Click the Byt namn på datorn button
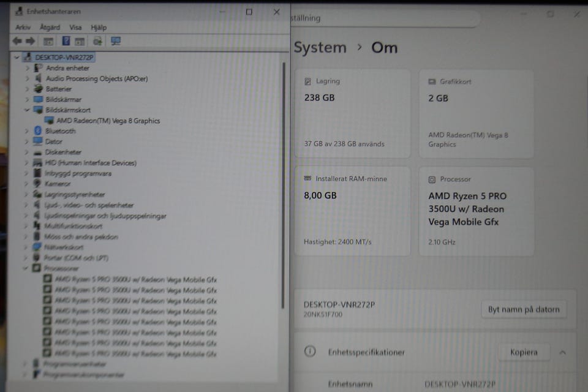 pos(523,309)
